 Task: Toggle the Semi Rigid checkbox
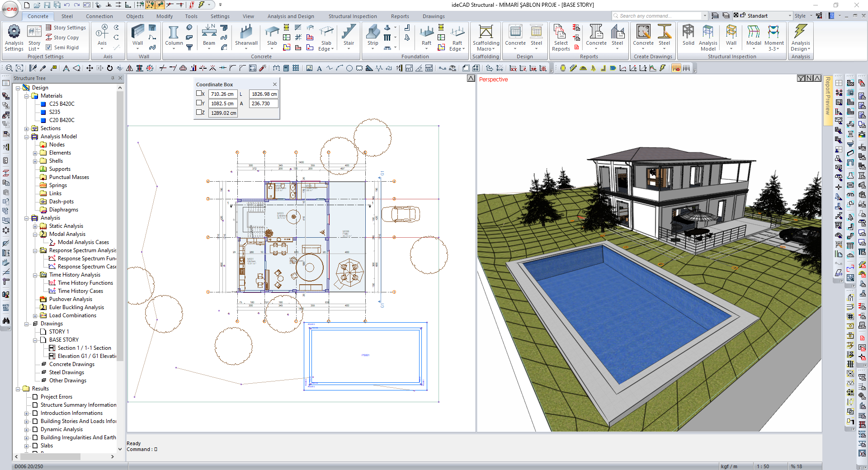[49, 47]
